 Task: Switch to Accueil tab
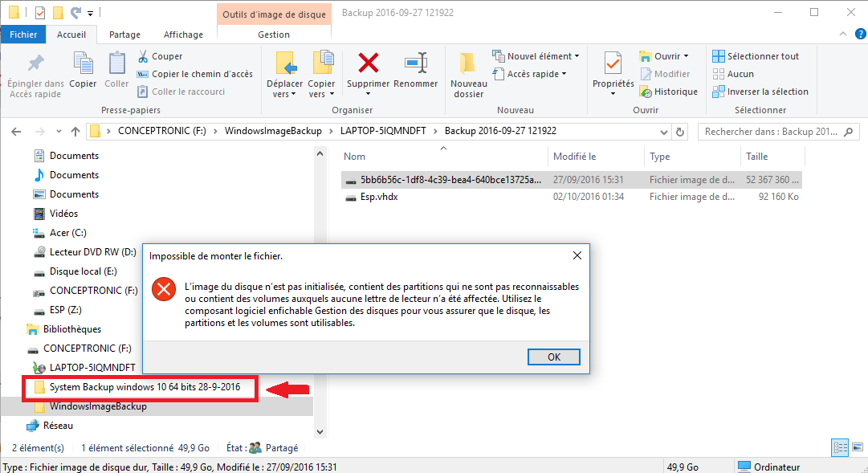coord(71,35)
